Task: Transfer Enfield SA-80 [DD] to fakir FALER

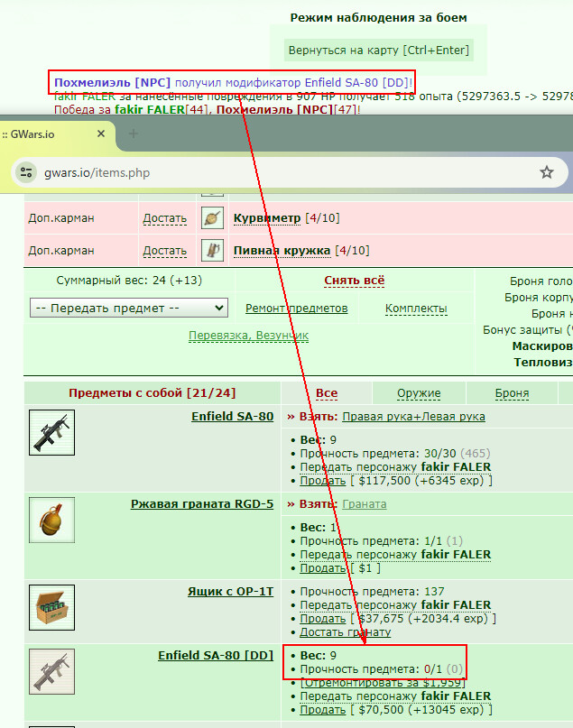Action: (x=395, y=696)
